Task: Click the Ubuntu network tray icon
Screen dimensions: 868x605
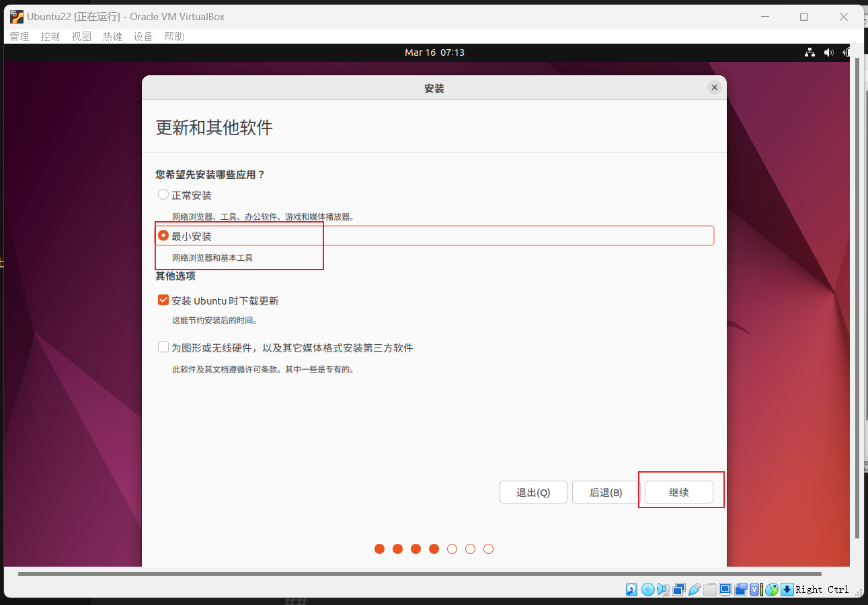Action: pyautogui.click(x=810, y=52)
